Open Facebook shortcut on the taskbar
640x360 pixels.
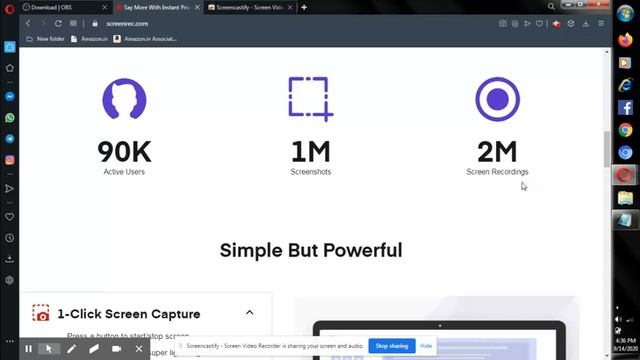coord(625,108)
